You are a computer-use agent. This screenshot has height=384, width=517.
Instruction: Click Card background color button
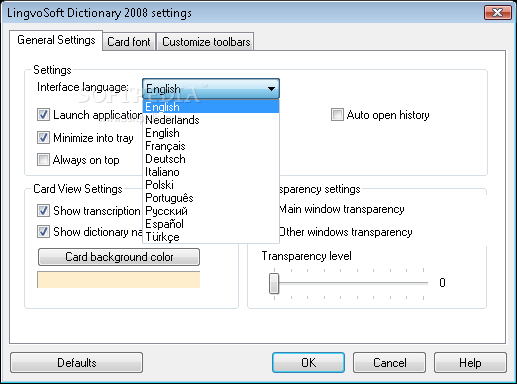click(x=119, y=257)
